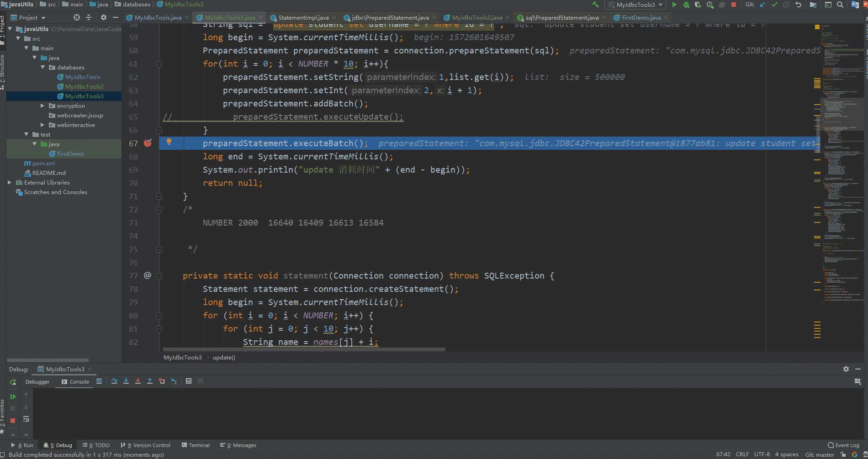Click the translate icon in top toolbar
Screen dimensions: 868x459
(x=855, y=5)
